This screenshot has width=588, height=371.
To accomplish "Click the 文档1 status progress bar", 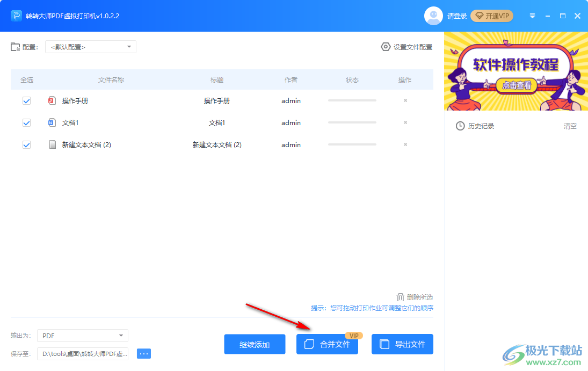I will pyautogui.click(x=352, y=122).
